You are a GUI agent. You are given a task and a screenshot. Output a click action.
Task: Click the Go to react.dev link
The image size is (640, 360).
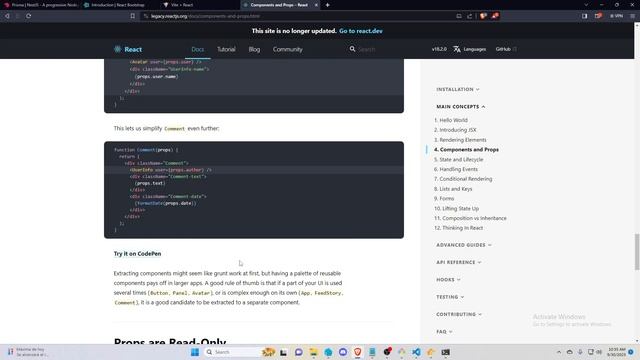tap(360, 31)
